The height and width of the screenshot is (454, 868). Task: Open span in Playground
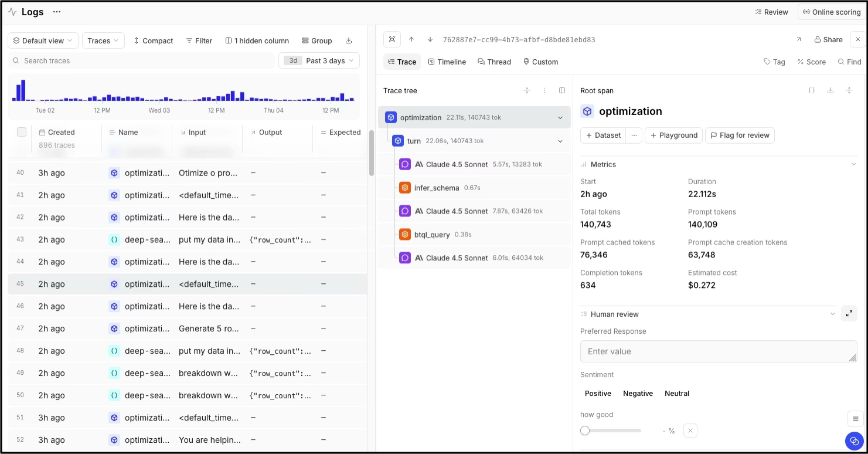[x=673, y=135]
